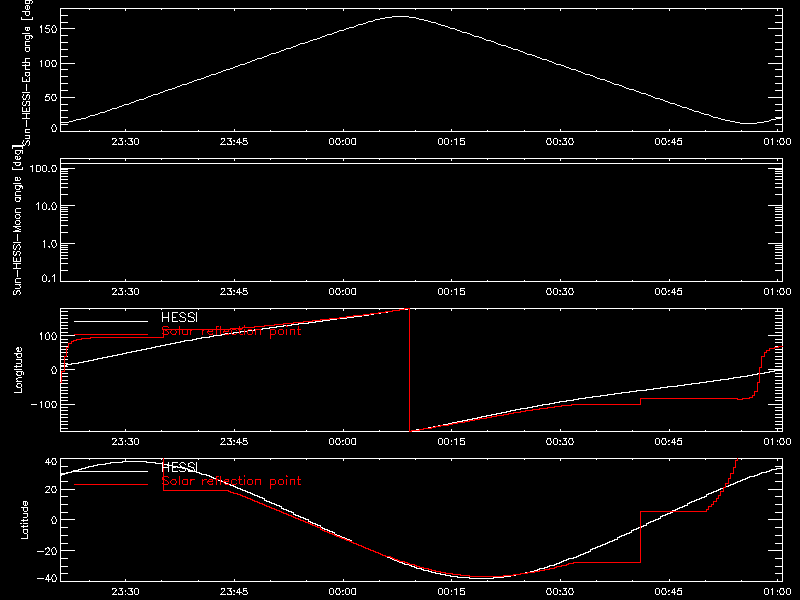
Task: Click the Sun-HESSI-Earth angle [deg] axis title
Action: point(27,72)
